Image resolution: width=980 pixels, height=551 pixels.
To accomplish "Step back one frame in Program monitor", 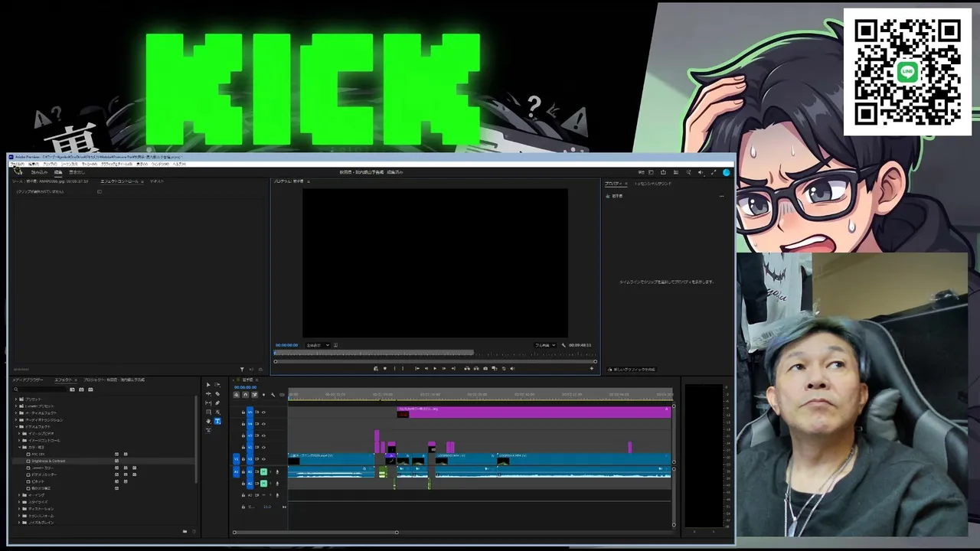I will [x=426, y=369].
